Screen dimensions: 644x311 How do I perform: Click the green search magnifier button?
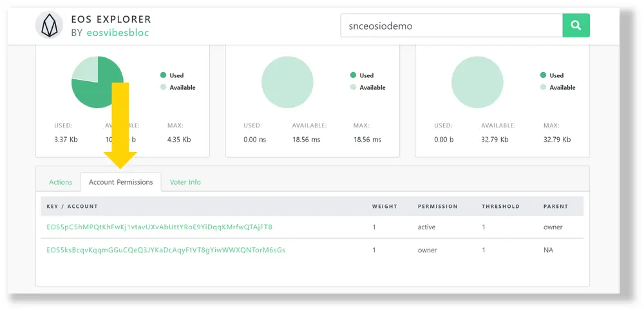(576, 26)
